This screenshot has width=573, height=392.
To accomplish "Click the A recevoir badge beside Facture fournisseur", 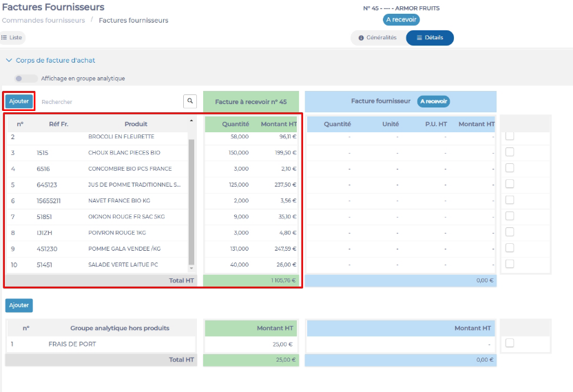I will tap(433, 101).
